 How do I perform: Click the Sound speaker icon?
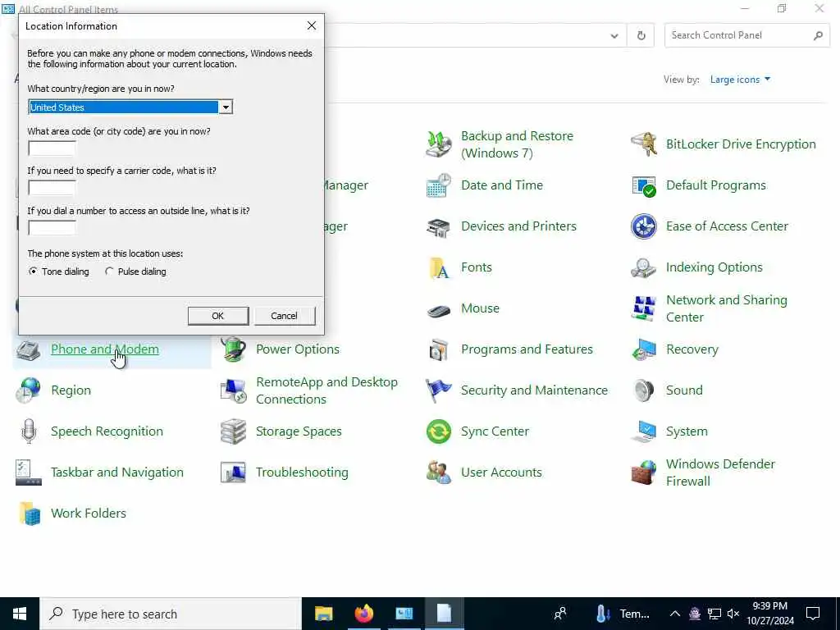[x=643, y=390]
